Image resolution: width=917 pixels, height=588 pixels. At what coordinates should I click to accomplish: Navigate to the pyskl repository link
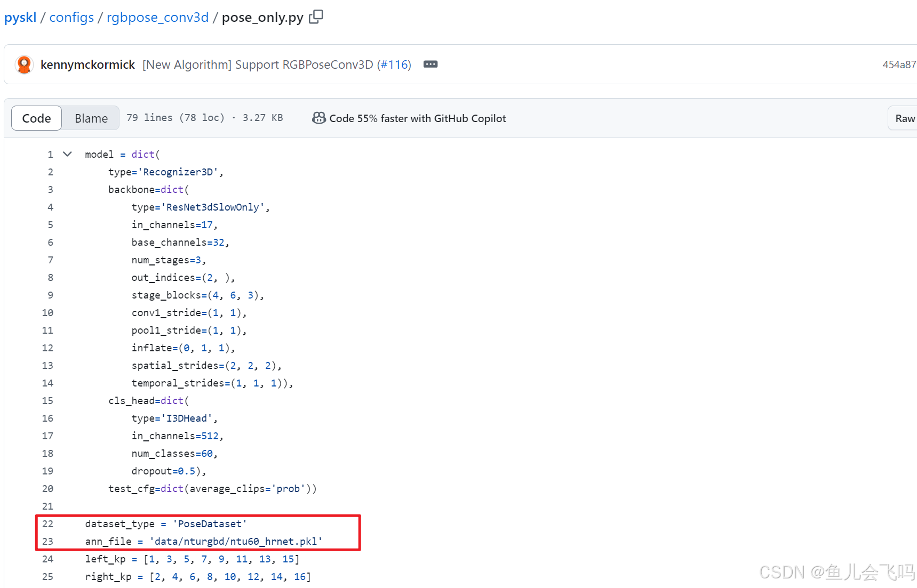coord(20,17)
